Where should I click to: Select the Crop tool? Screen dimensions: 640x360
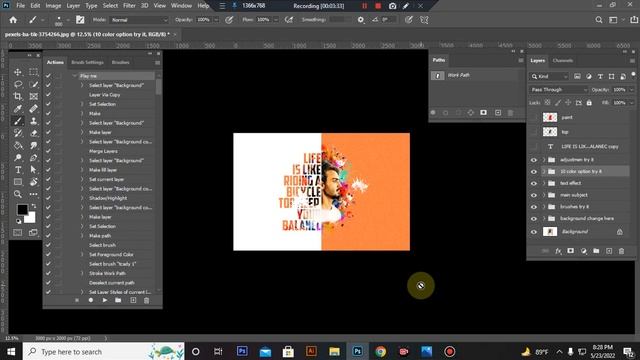coord(18,96)
